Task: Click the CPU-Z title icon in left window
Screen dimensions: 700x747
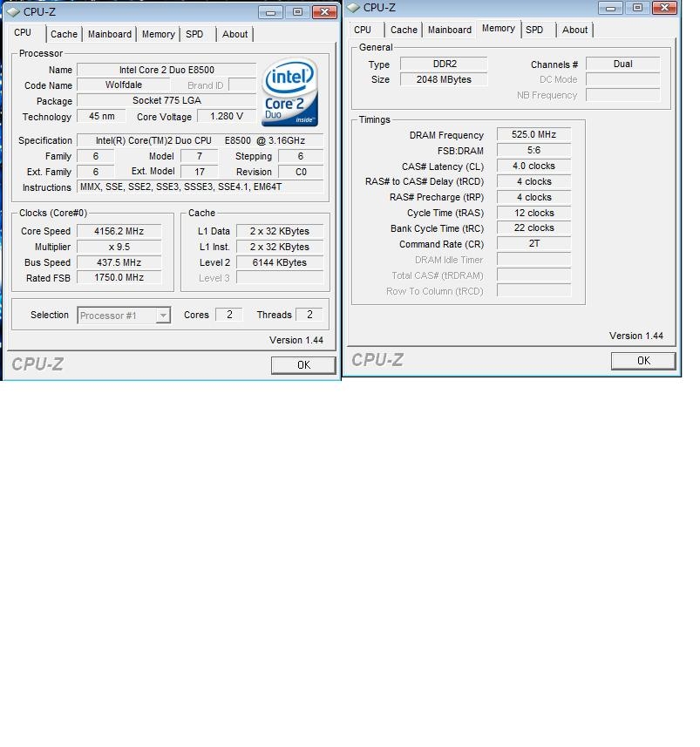Action: pyautogui.click(x=13, y=12)
